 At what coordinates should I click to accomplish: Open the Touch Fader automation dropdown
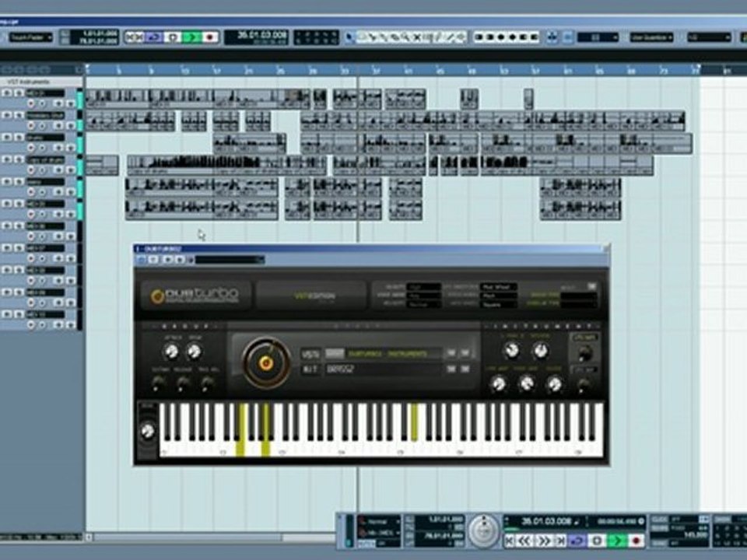coord(30,37)
